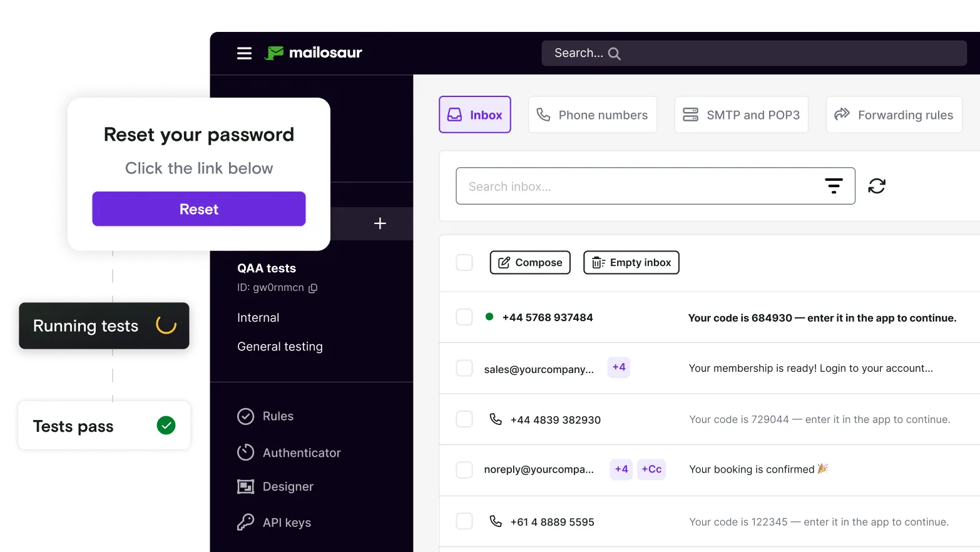Switch to the Phone numbers tab
The width and height of the screenshot is (980, 552).
[x=592, y=115]
